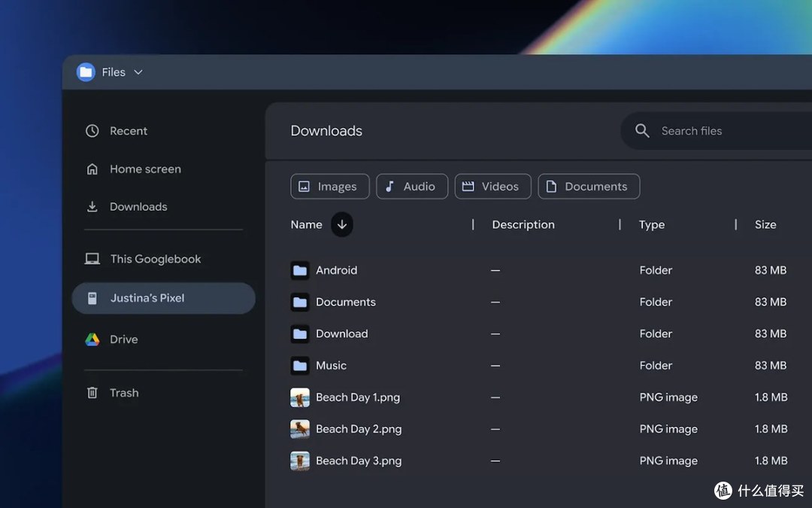This screenshot has width=812, height=508.
Task: Click the Download folder icon
Action: coord(300,334)
